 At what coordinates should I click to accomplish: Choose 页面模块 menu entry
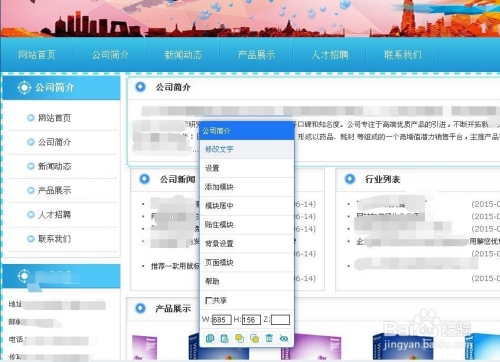coord(247,263)
